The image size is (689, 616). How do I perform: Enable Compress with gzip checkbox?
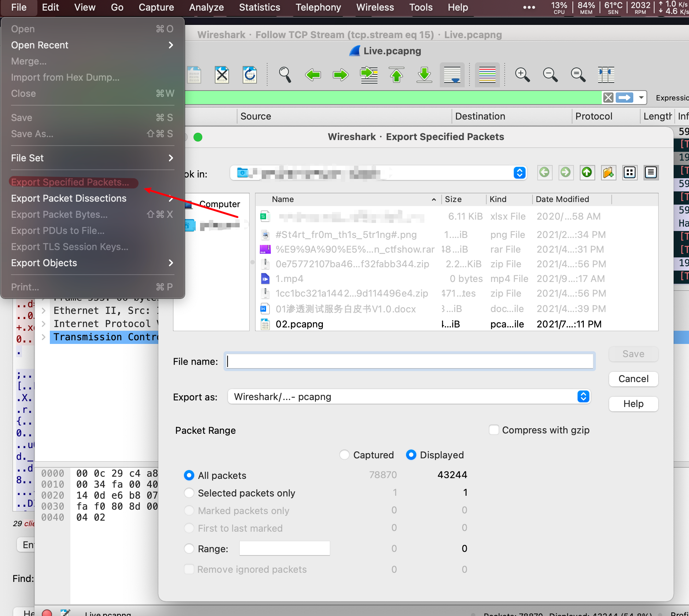494,430
